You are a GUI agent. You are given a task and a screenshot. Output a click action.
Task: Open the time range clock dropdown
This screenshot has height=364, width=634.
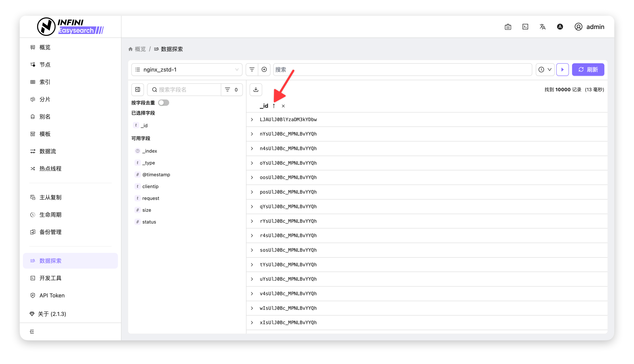545,70
